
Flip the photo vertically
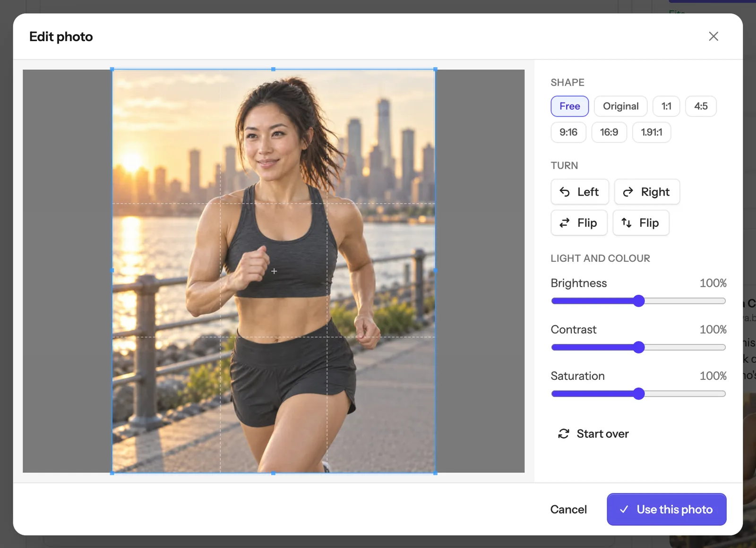tap(641, 223)
